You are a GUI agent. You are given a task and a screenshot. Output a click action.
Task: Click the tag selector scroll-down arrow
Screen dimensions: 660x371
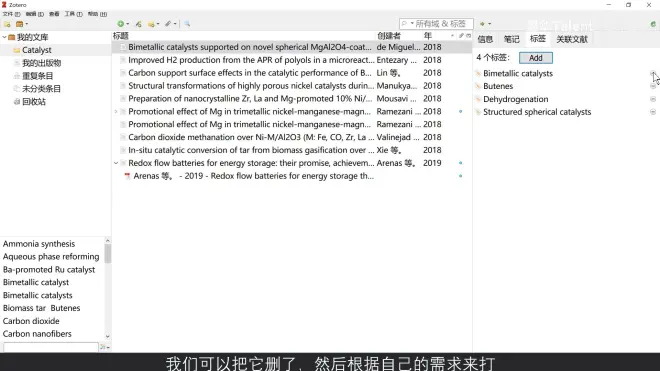pyautogui.click(x=108, y=336)
